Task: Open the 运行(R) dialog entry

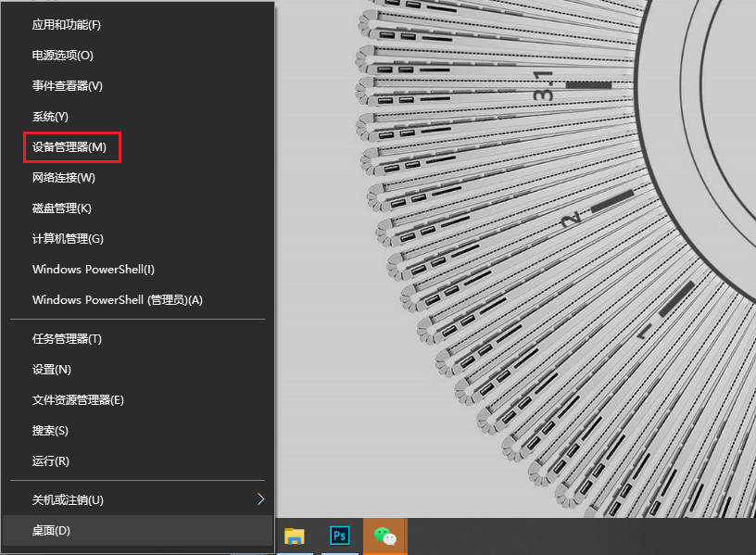Action: 51,461
